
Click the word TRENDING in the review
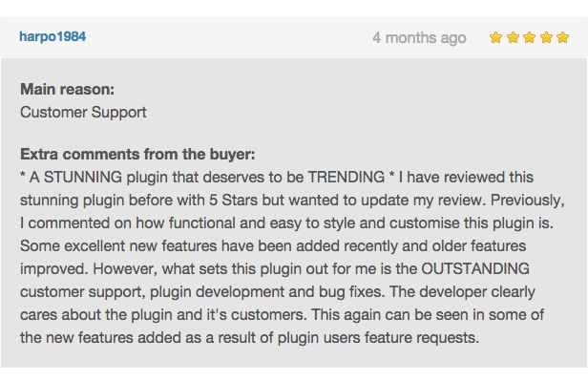(x=346, y=177)
